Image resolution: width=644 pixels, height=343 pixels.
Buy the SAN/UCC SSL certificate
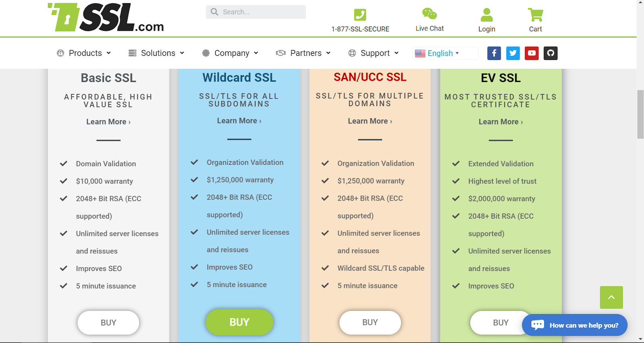tap(370, 322)
